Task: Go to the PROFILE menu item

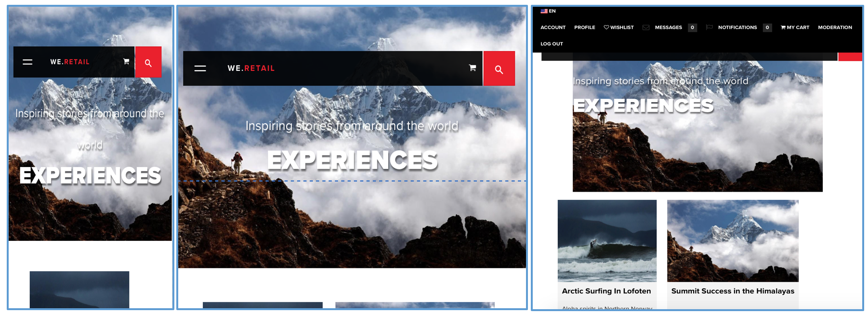Action: pos(585,27)
